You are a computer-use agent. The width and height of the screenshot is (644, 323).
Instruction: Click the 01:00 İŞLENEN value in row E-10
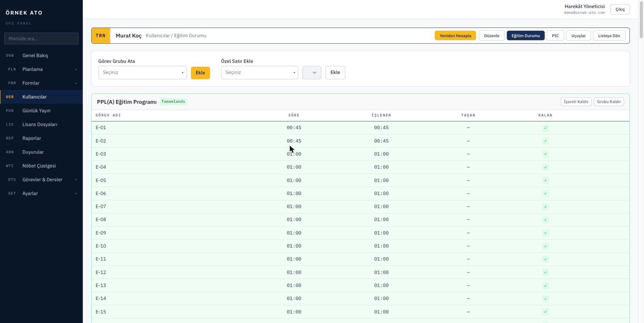(x=381, y=246)
